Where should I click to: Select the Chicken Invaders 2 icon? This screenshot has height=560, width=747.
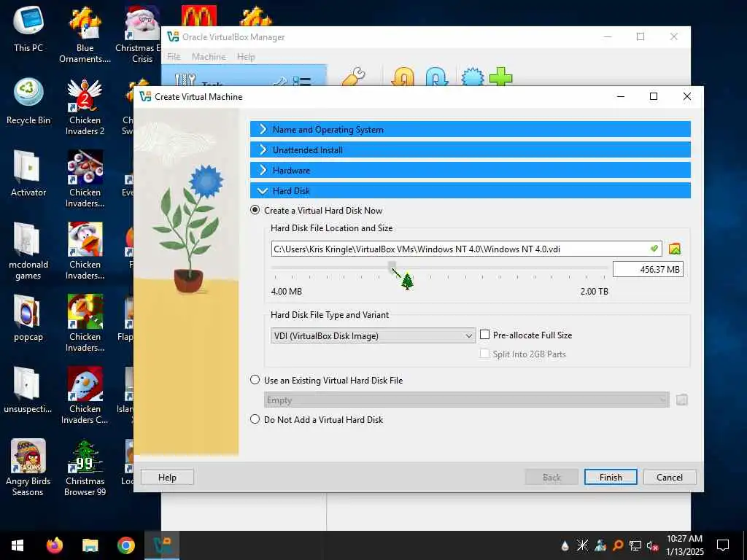pyautogui.click(x=85, y=107)
